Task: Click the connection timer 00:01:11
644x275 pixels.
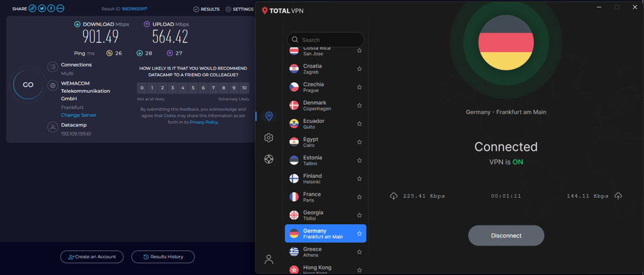Action: click(x=506, y=197)
